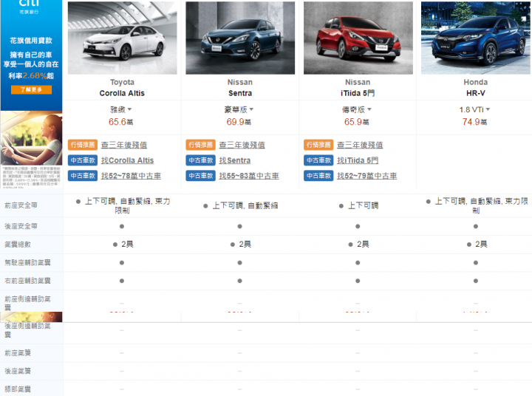
Task: Click the Nissan brand name above iTiida 5門
Action: point(358,82)
